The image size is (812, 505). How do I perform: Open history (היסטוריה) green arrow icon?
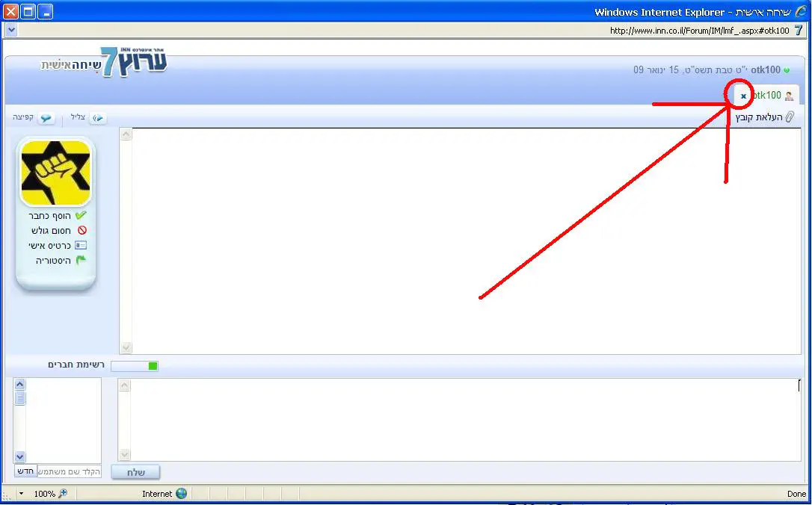81,260
